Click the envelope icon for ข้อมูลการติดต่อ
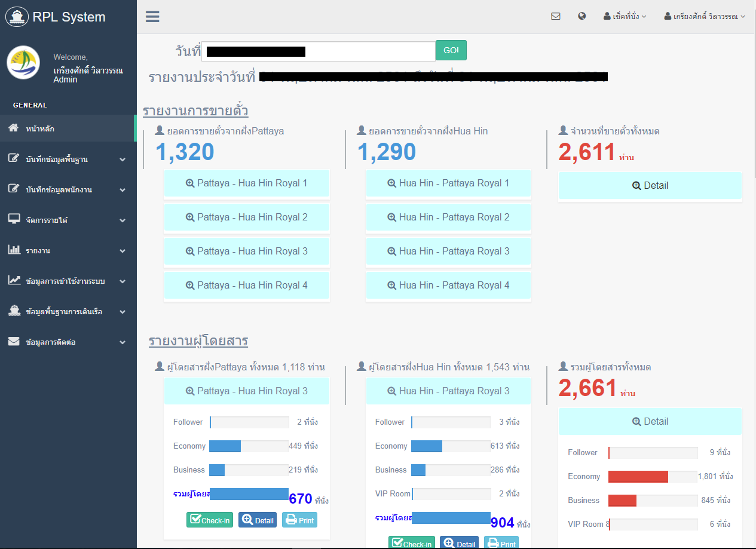The height and width of the screenshot is (549, 756). point(14,342)
